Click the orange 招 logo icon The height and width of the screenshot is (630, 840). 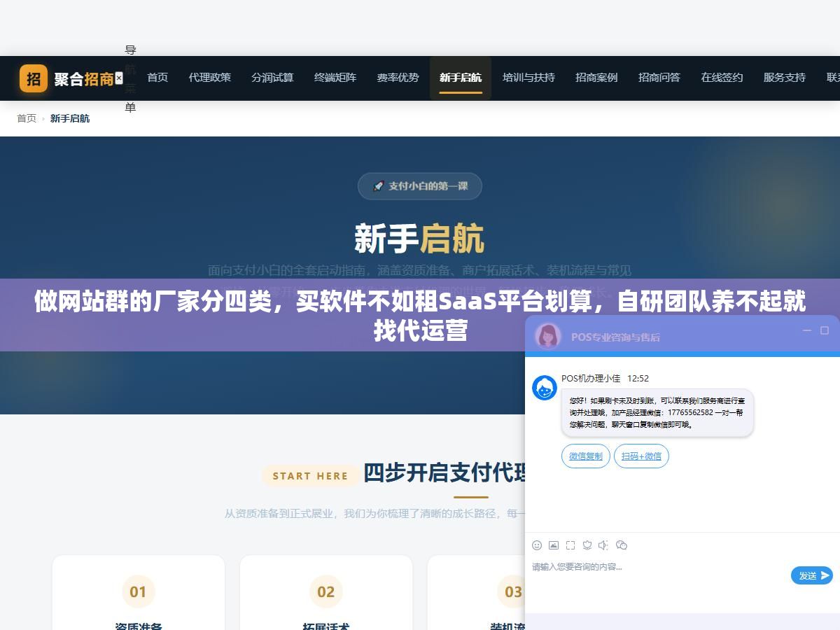coord(34,78)
